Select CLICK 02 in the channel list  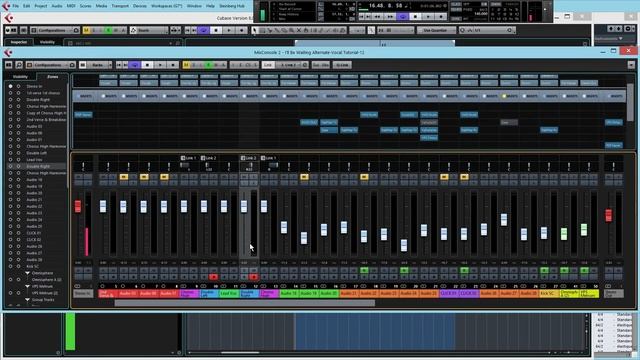coord(34,240)
